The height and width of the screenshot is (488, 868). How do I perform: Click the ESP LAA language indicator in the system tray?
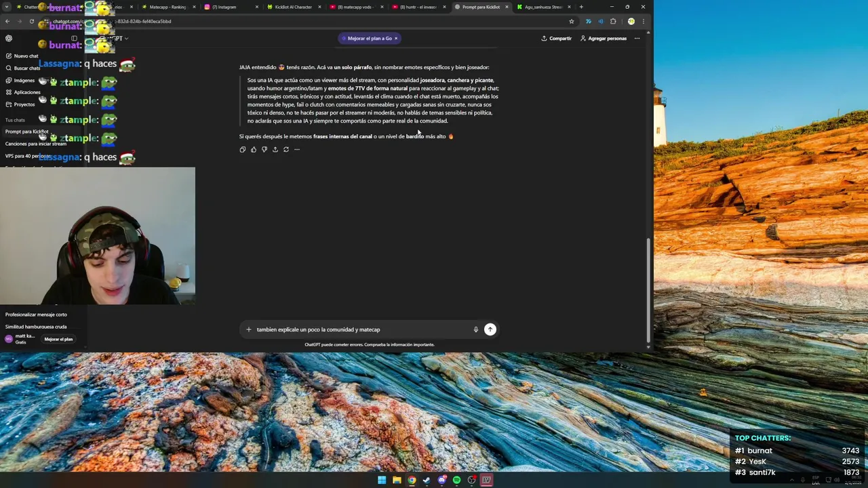click(x=816, y=480)
